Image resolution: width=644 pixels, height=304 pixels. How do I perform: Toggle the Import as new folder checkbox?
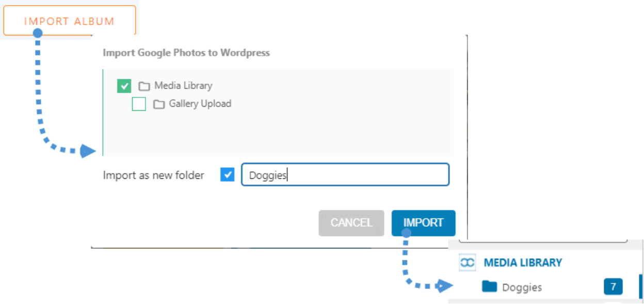[227, 175]
